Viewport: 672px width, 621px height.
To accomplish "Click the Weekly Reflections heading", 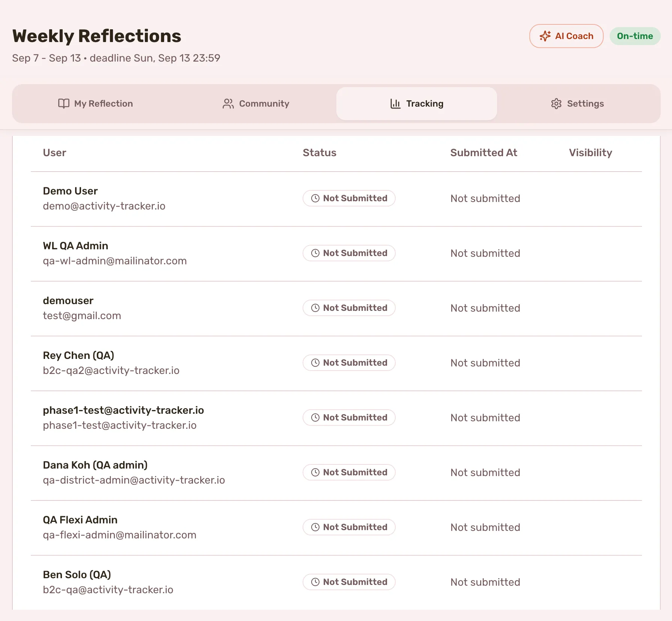I will click(96, 36).
